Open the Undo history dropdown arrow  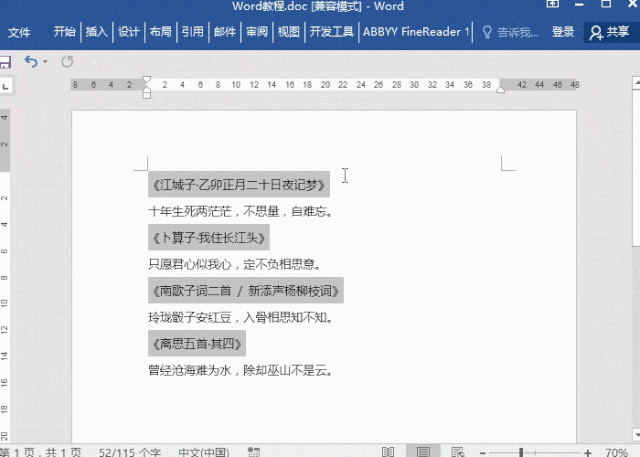pos(45,62)
